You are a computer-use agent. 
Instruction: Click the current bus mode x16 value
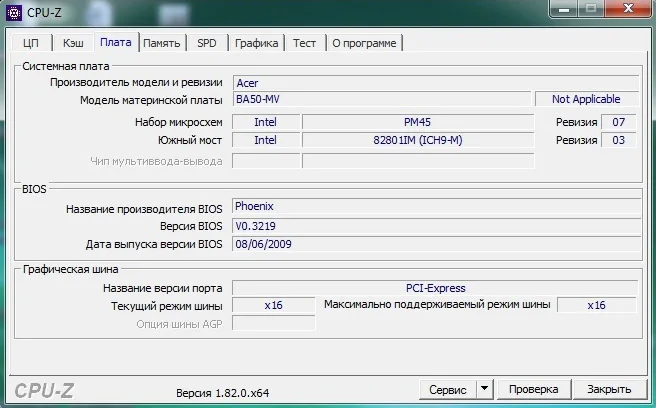274,305
